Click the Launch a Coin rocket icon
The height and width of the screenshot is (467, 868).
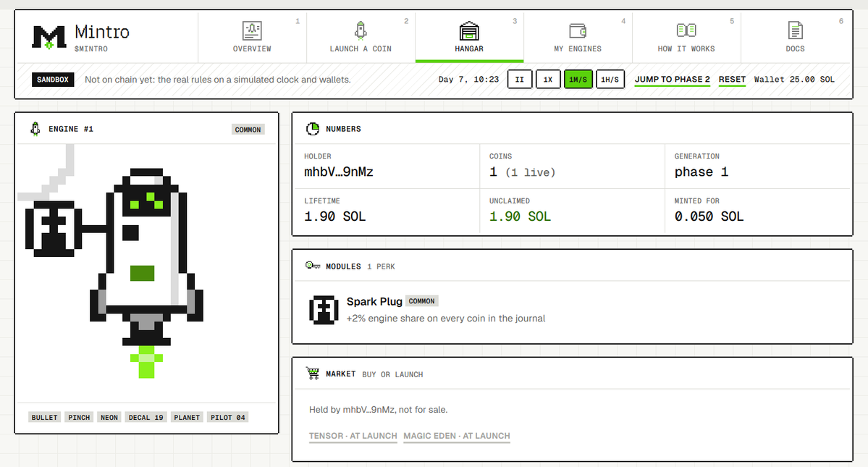[361, 30]
